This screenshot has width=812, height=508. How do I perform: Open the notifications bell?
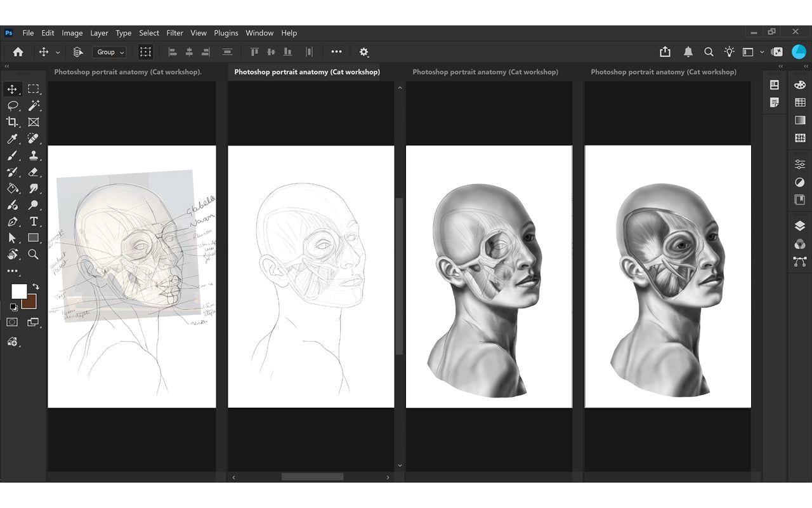coord(688,52)
